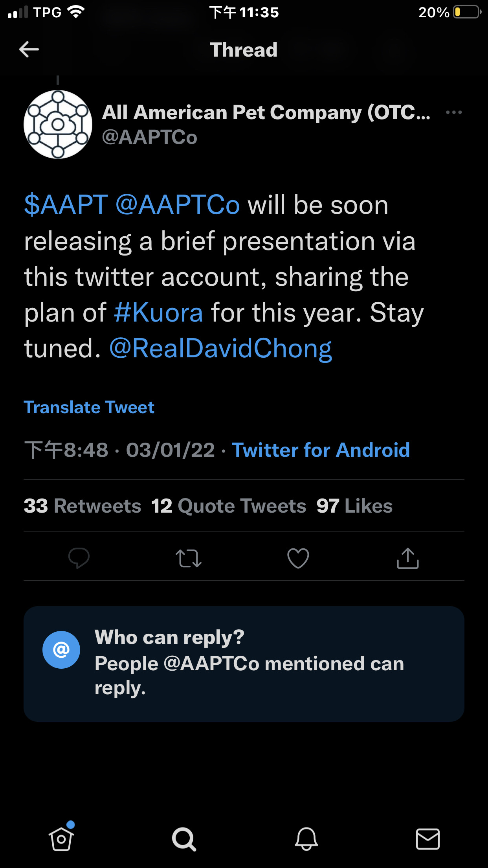This screenshot has width=488, height=868.
Task: Open the $AAPT cashtag link
Action: tap(66, 205)
